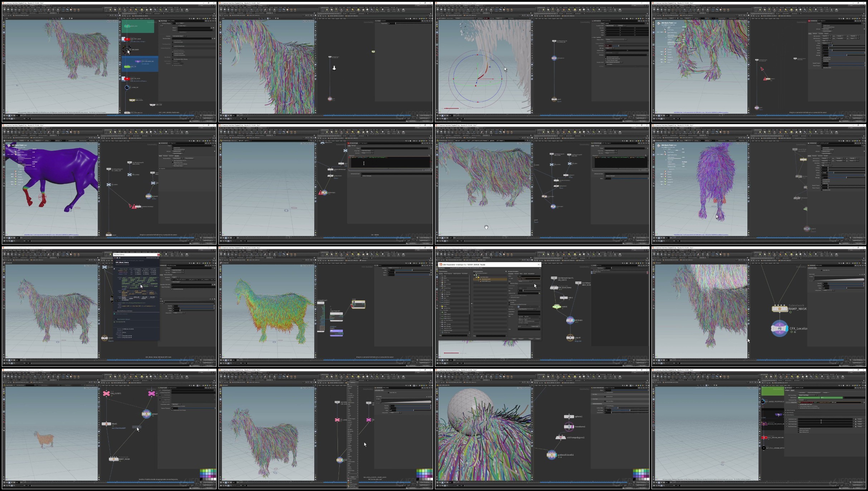The width and height of the screenshot is (868, 491).
Task: Click the CFX_Localize node icon
Action: coord(780,329)
